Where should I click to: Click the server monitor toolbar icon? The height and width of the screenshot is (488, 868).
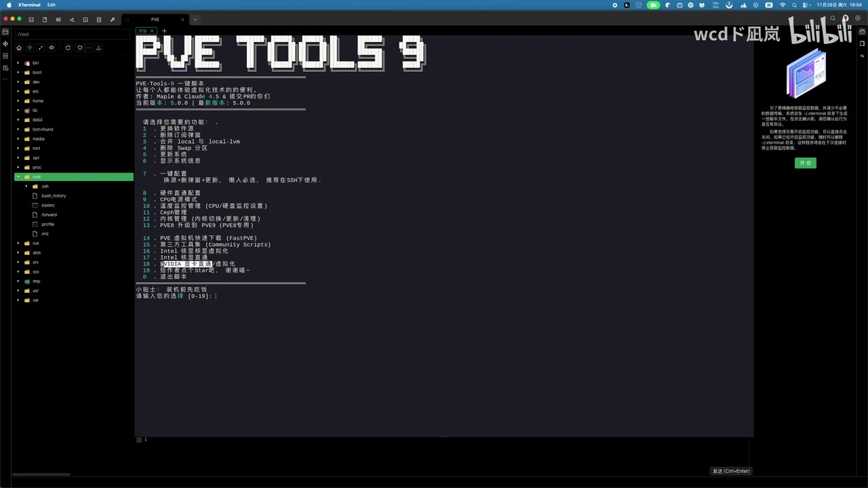[x=58, y=20]
